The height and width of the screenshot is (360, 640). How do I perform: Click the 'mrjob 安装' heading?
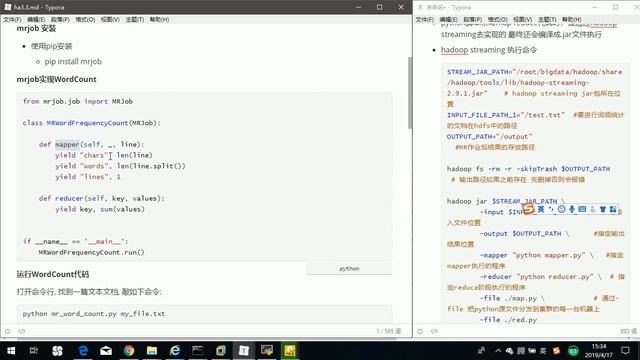(36, 29)
